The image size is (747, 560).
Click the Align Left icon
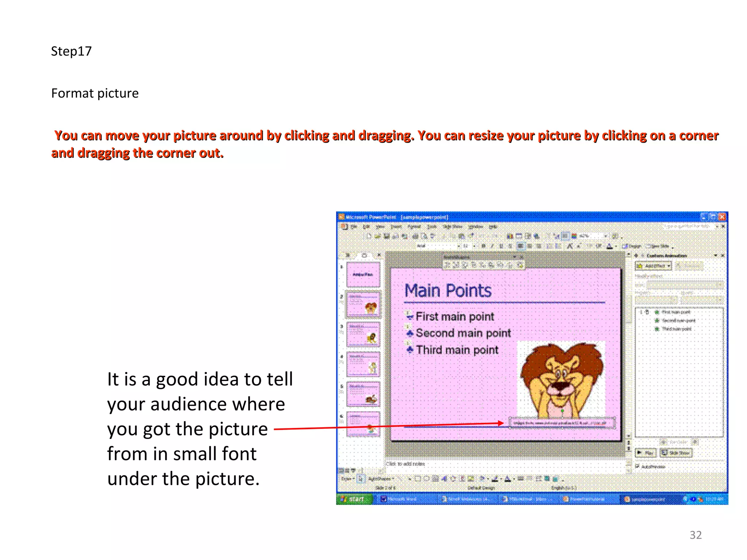(521, 246)
